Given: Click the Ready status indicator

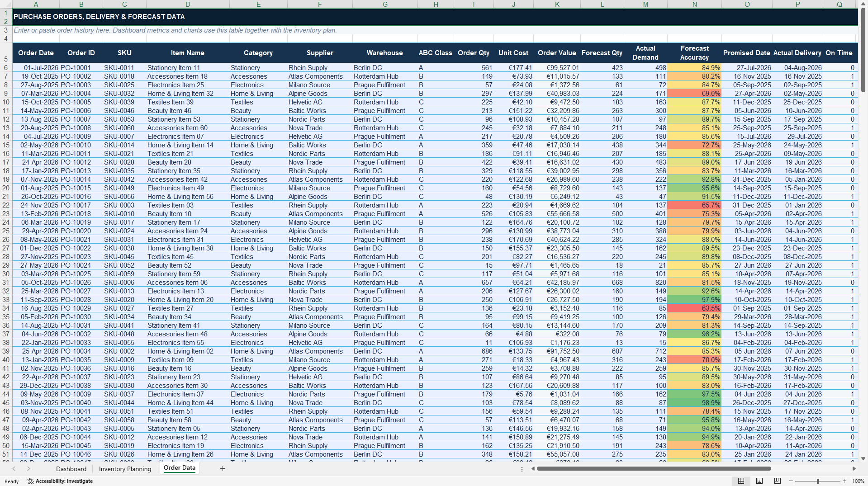Looking at the screenshot, I should (11, 481).
